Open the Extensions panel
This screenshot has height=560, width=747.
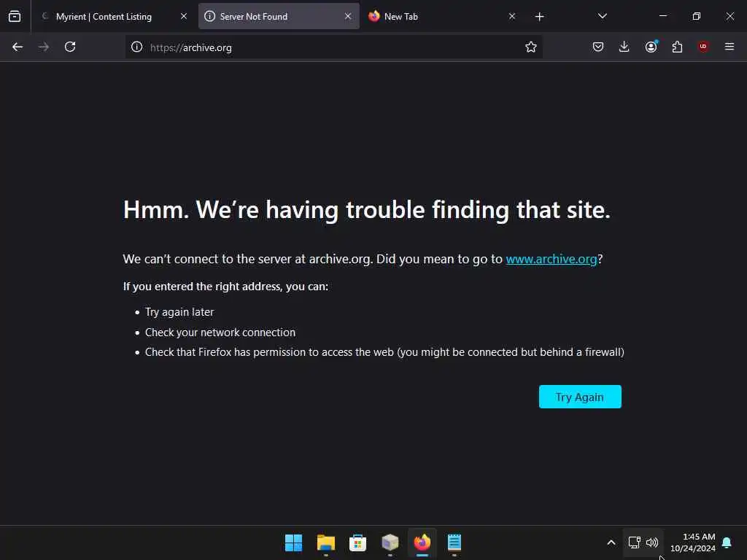pyautogui.click(x=677, y=47)
